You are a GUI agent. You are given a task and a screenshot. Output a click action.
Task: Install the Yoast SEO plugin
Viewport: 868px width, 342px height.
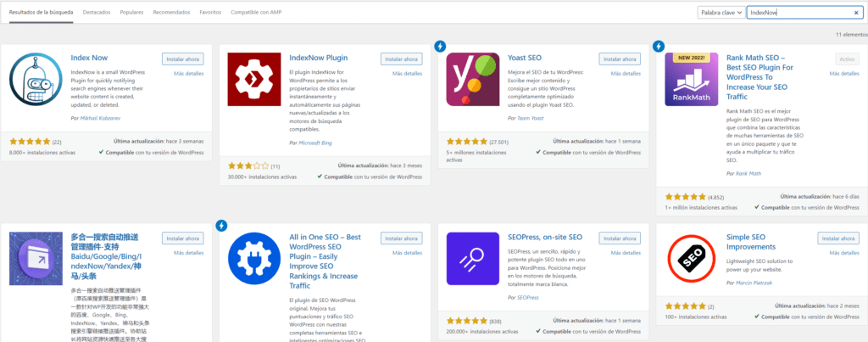[620, 59]
